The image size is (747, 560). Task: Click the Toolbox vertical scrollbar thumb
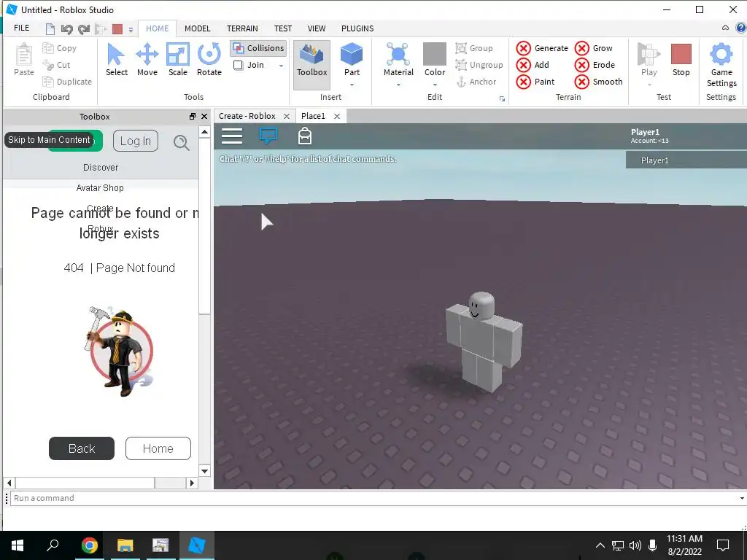[x=204, y=227]
